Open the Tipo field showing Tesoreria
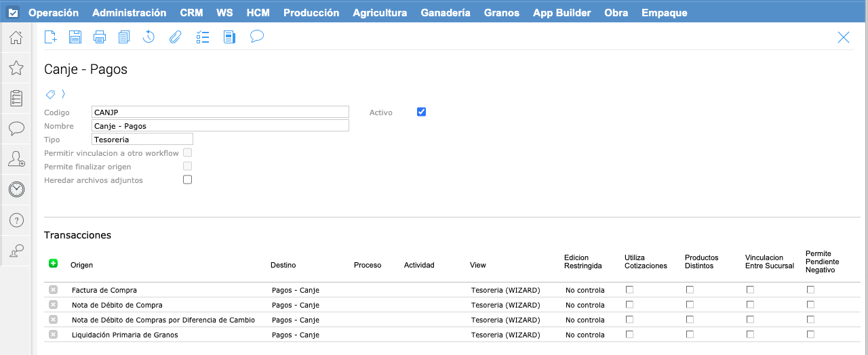 click(x=142, y=139)
